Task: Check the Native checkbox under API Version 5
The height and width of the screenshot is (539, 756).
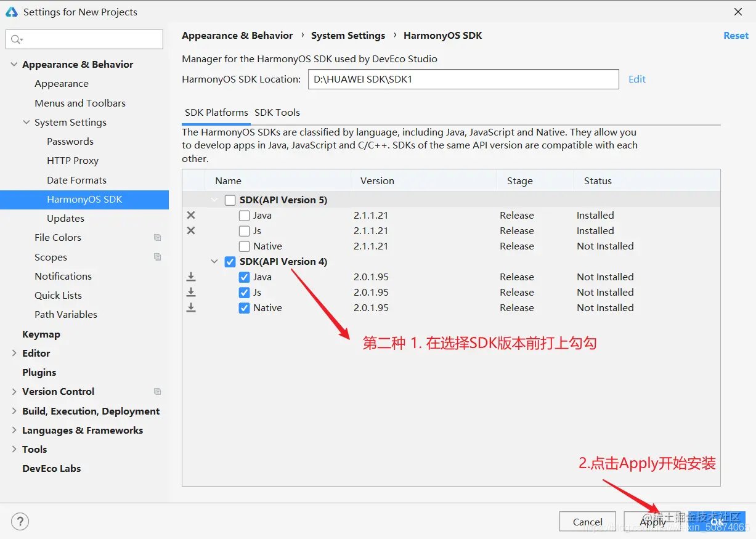Action: pyautogui.click(x=244, y=246)
